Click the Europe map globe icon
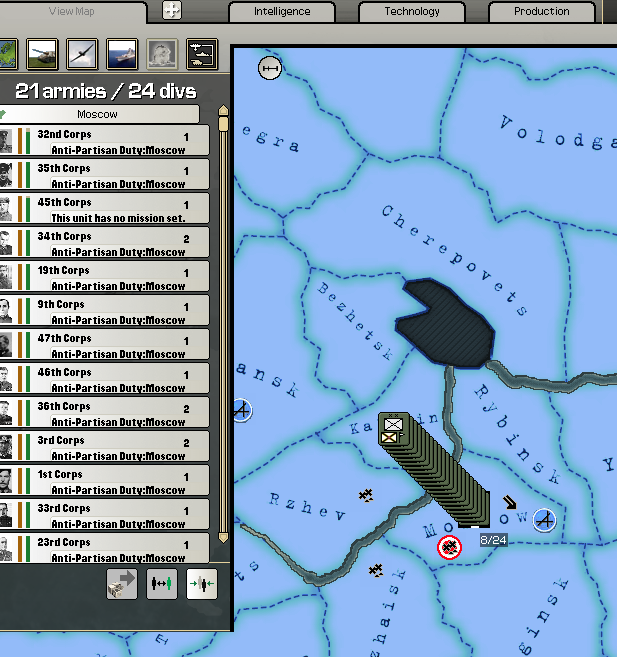The image size is (617, 657). point(8,54)
